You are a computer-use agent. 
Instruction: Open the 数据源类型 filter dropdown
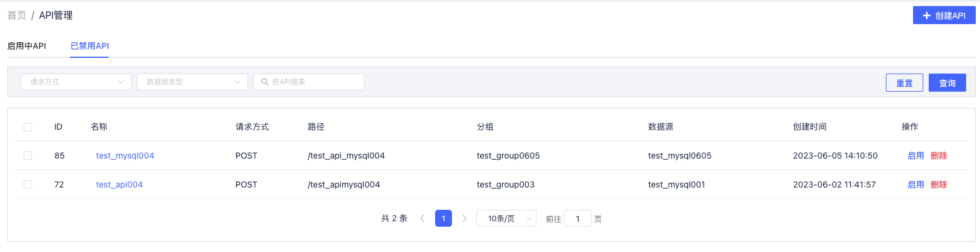point(192,82)
